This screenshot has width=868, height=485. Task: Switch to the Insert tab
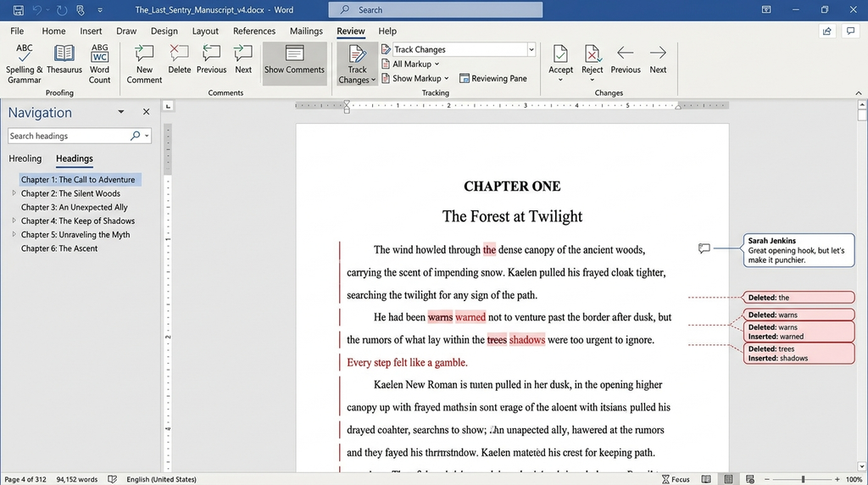point(91,31)
